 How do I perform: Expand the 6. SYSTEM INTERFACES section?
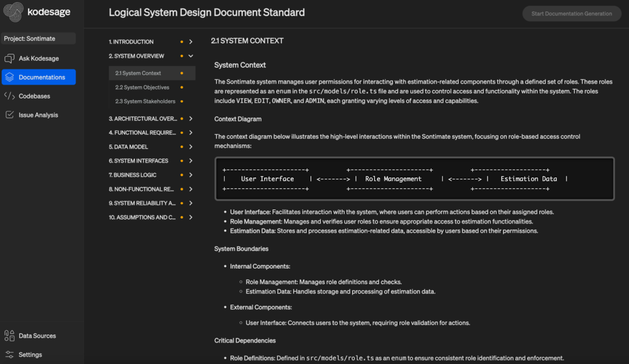191,160
